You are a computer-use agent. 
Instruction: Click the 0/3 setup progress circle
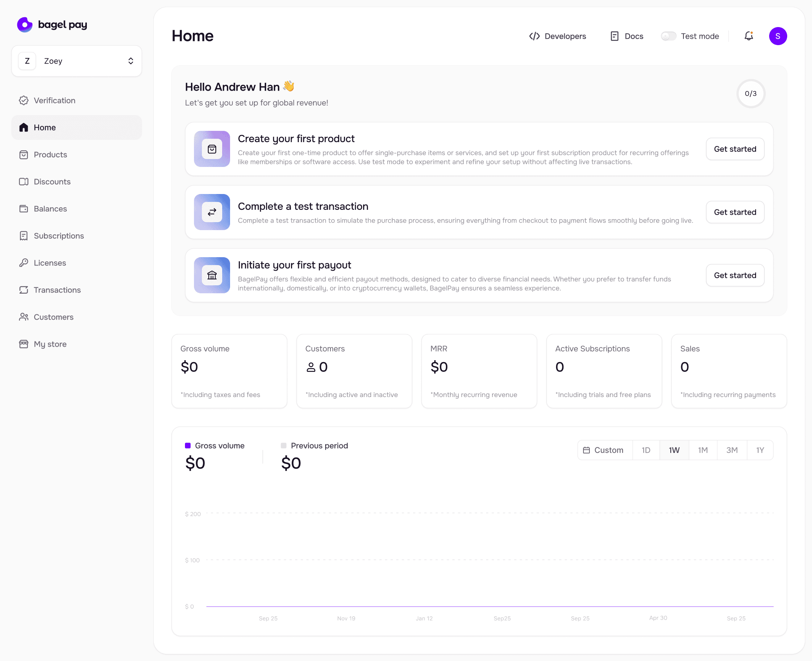pos(750,94)
